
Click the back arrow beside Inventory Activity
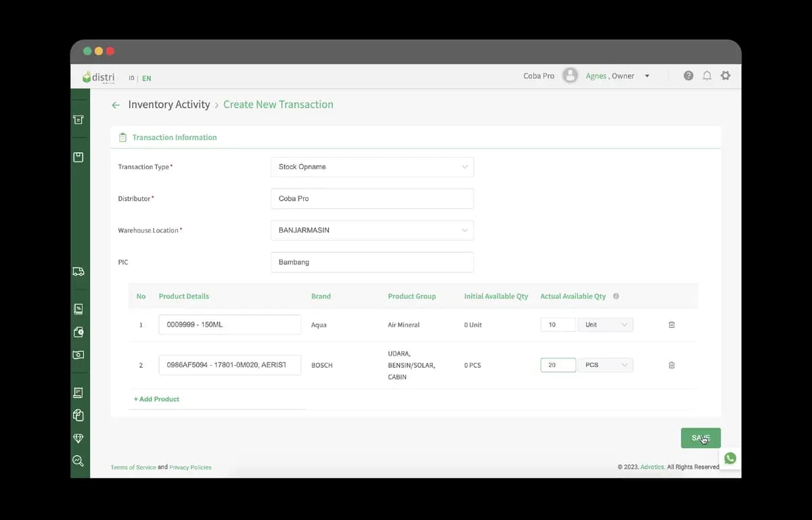[x=116, y=105]
